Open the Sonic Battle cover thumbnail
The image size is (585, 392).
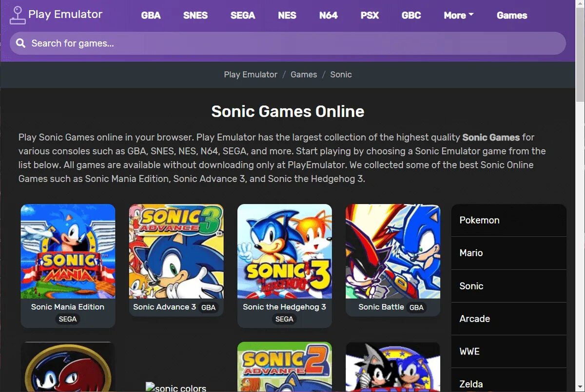click(x=393, y=251)
